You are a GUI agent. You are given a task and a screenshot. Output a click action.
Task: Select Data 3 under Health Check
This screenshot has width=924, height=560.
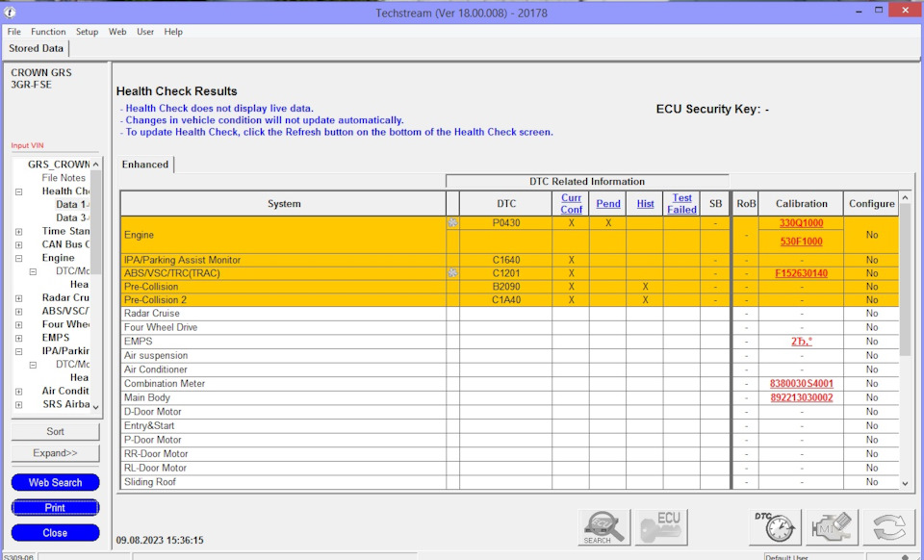pos(72,217)
